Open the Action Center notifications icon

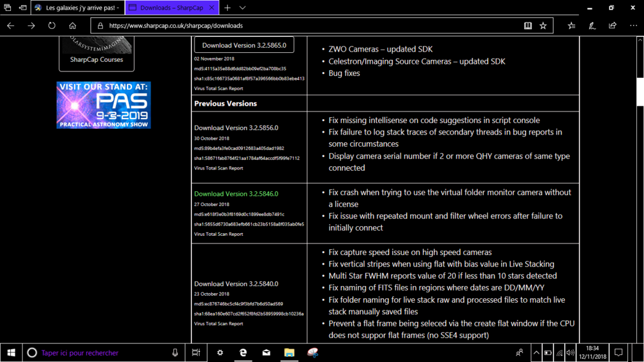click(618, 352)
